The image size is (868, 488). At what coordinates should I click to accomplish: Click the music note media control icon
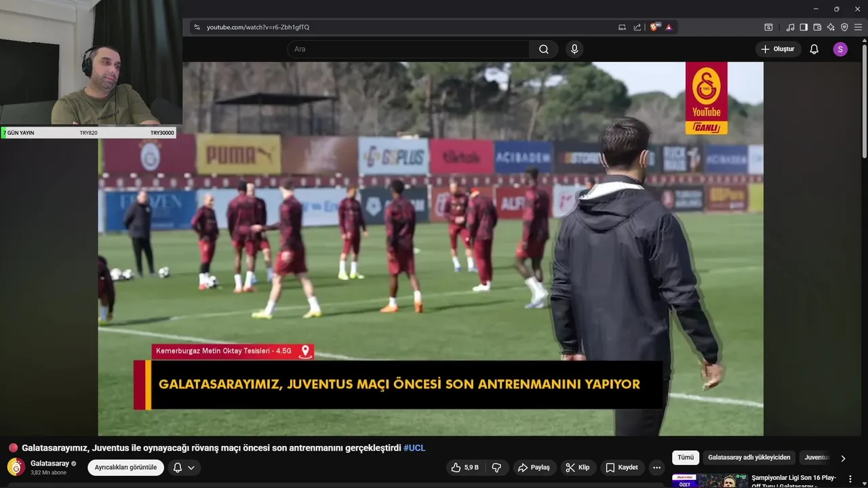click(790, 27)
